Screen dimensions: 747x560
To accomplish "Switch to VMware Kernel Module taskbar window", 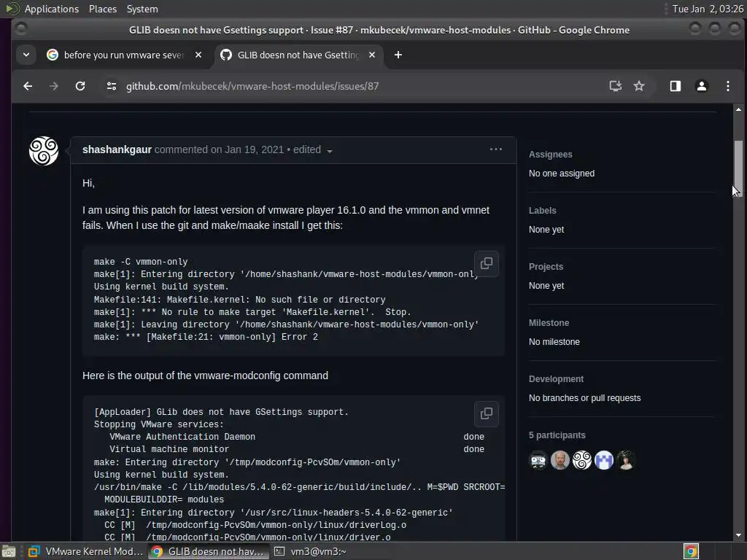I will pyautogui.click(x=86, y=551).
